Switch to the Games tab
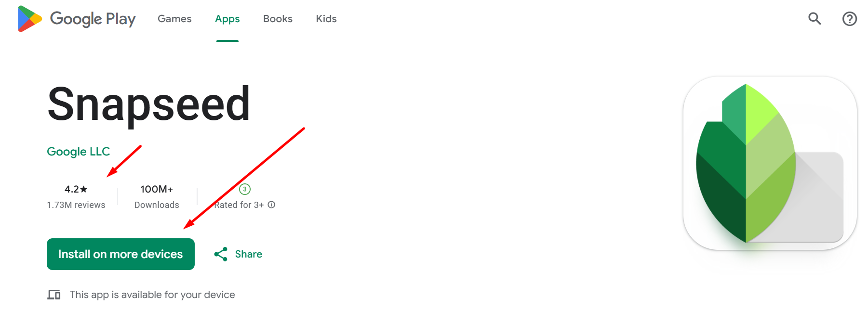 tap(174, 19)
